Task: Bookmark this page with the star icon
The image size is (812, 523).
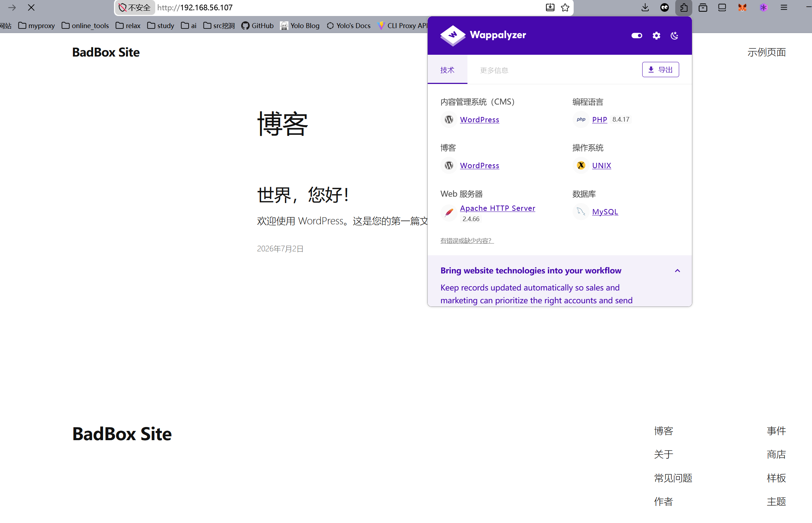Action: [565, 7]
